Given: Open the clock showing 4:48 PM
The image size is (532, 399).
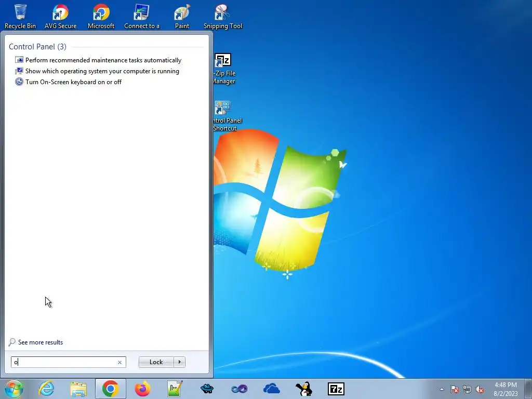Looking at the screenshot, I should 506,389.
